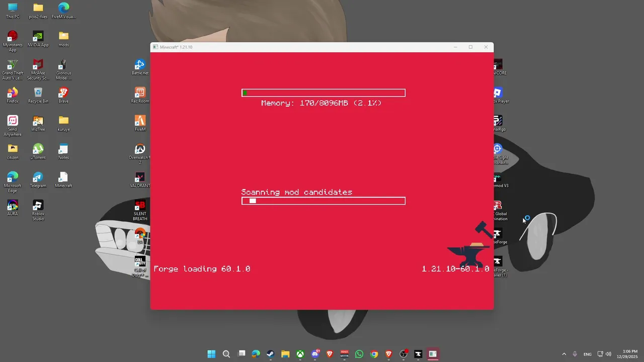Open McAfee Security Scan shortcut
The width and height of the screenshot is (644, 362).
point(38,69)
